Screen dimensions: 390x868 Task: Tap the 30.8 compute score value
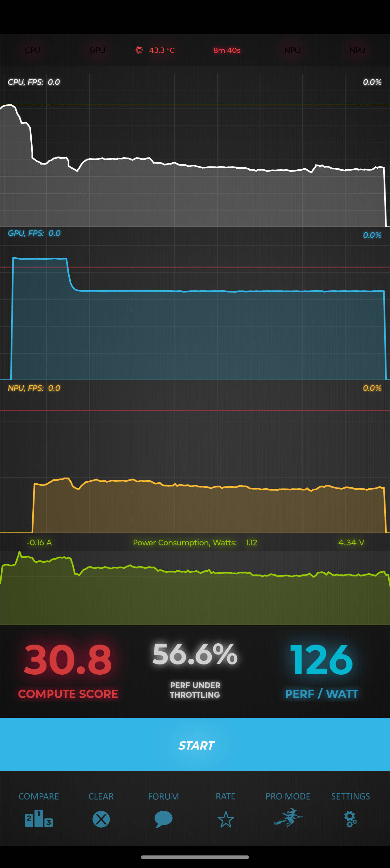[x=68, y=660]
